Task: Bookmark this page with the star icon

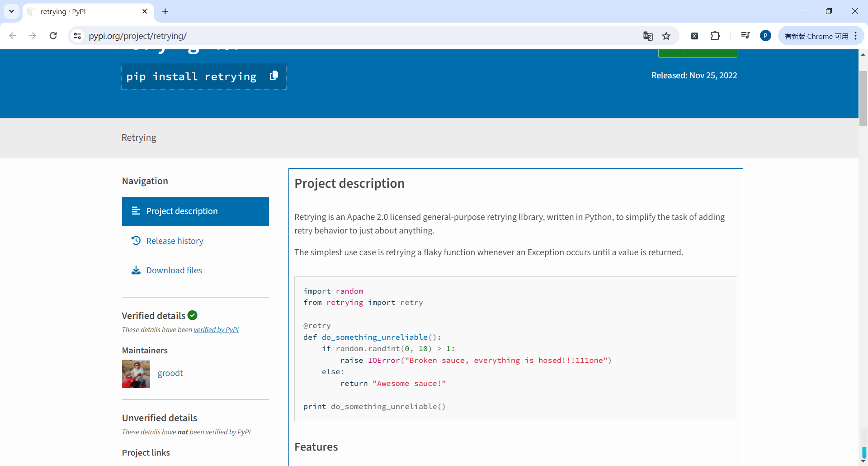Action: tap(666, 36)
